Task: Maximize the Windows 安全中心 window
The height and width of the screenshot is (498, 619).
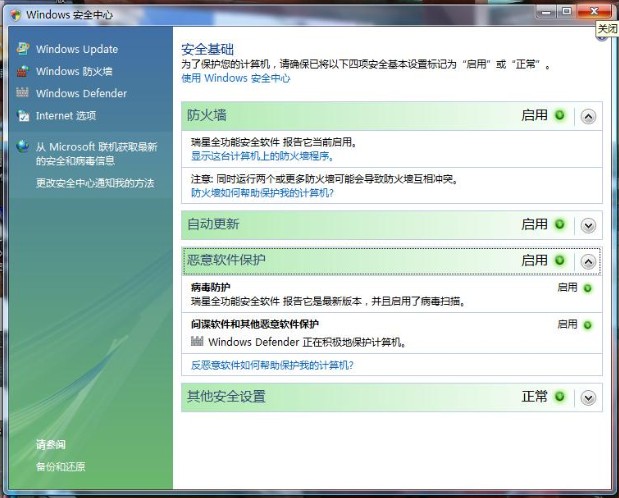Action: (x=566, y=12)
